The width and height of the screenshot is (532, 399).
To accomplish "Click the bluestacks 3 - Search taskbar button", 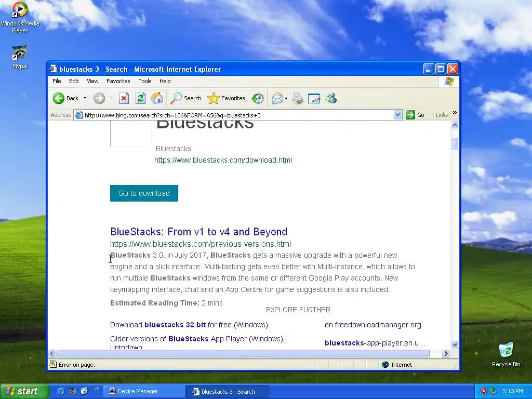I will coord(228,391).
